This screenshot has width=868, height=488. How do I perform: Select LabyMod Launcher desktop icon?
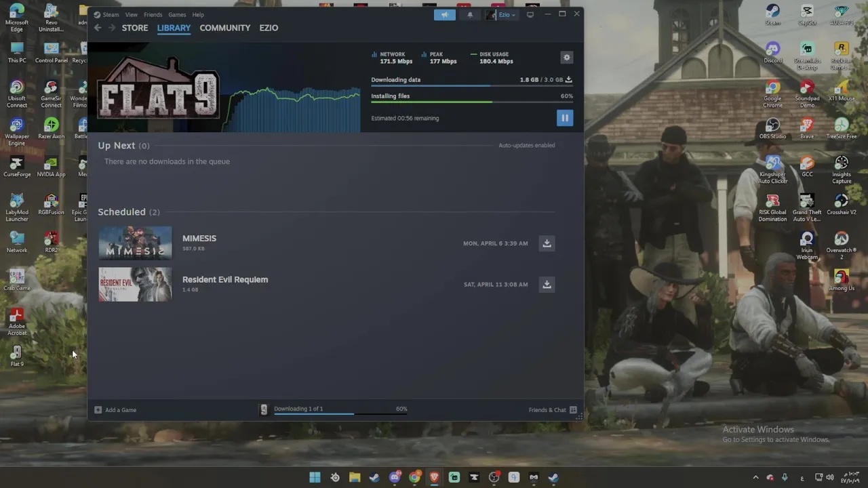pyautogui.click(x=16, y=207)
